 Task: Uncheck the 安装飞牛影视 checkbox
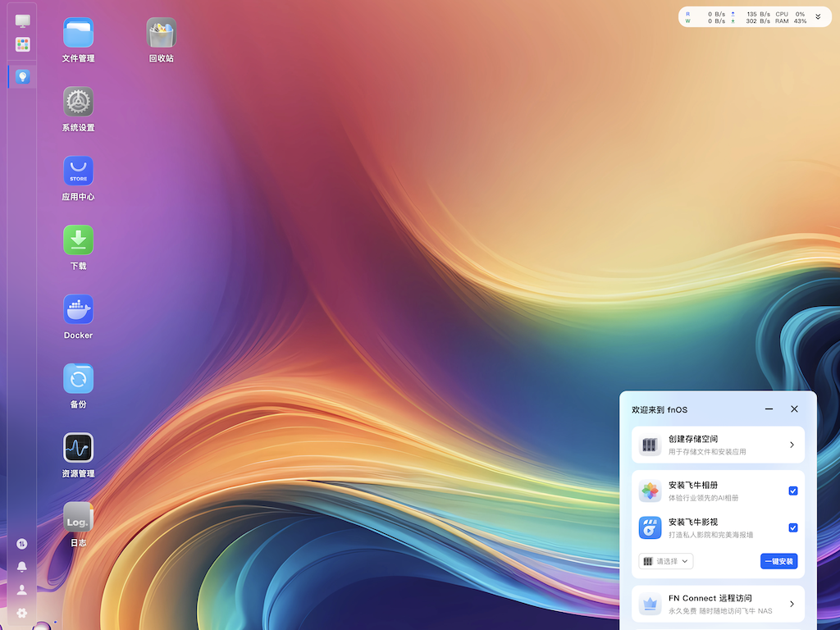[793, 527]
